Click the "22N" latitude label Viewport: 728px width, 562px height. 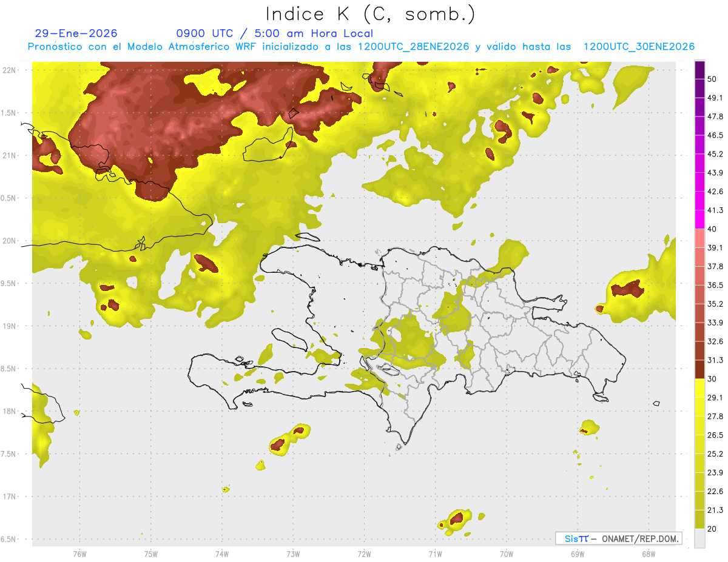pyautogui.click(x=8, y=70)
